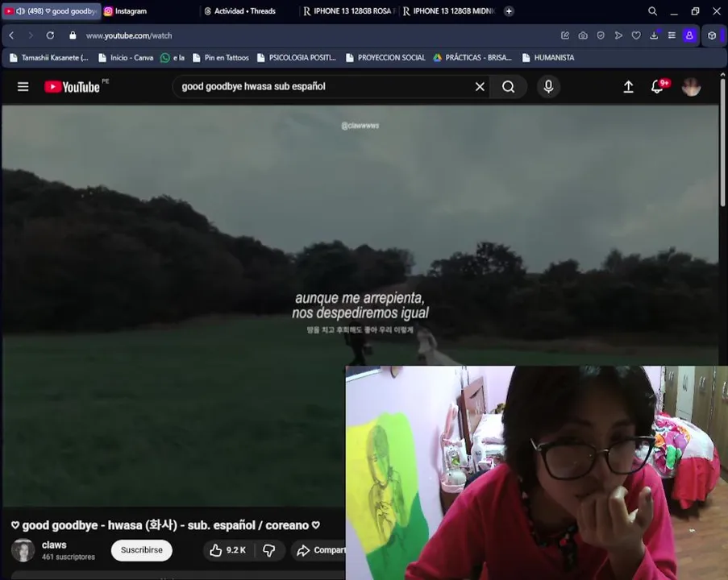Go back in browser history
Viewport: 728px width, 580px height.
point(11,35)
